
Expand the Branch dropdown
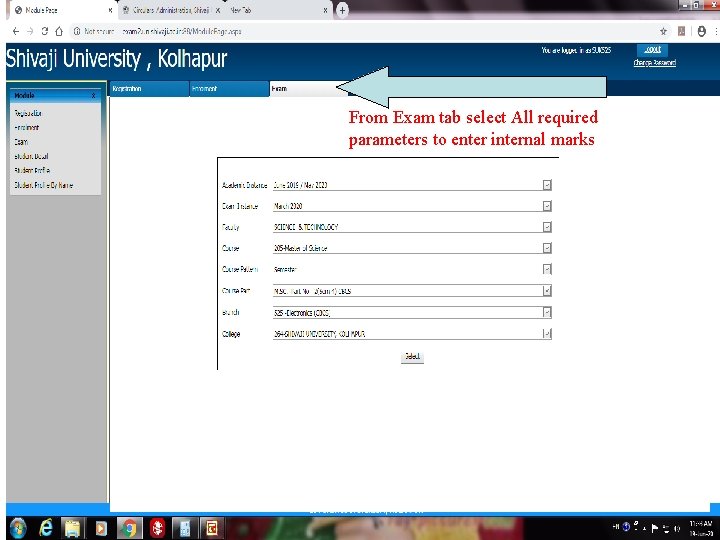[547, 312]
